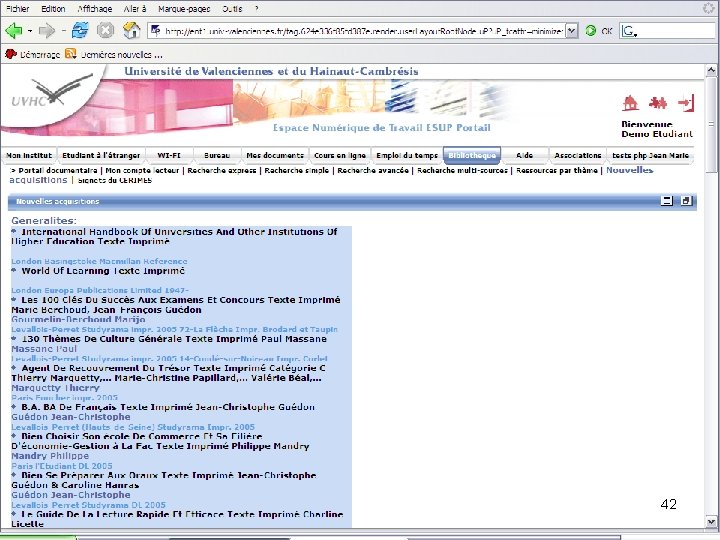Image resolution: width=720 pixels, height=540 pixels.
Task: Log out with the red exit icon
Action: [686, 103]
